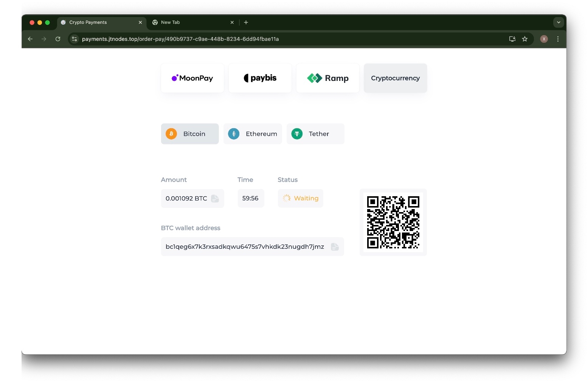The image size is (588, 383).
Task: Switch to the New Tab browser tab
Action: point(193,22)
